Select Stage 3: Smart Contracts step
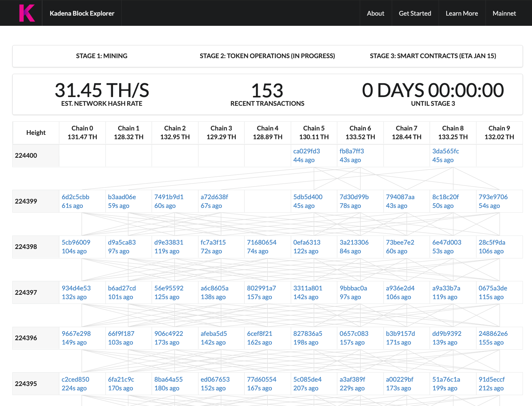This screenshot has width=532, height=406. tap(433, 56)
